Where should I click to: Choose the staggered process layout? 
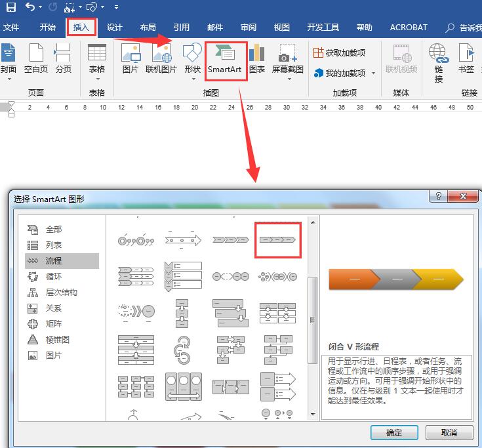point(231,313)
